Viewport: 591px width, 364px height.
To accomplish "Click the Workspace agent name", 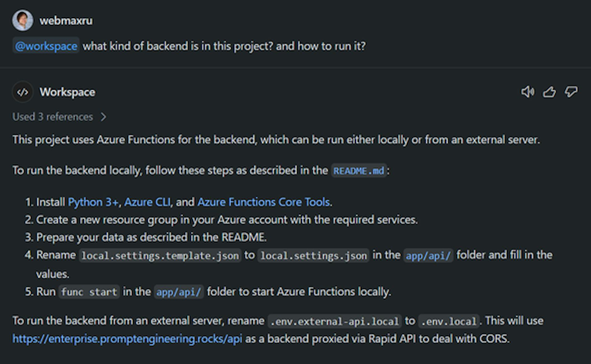I will [68, 92].
